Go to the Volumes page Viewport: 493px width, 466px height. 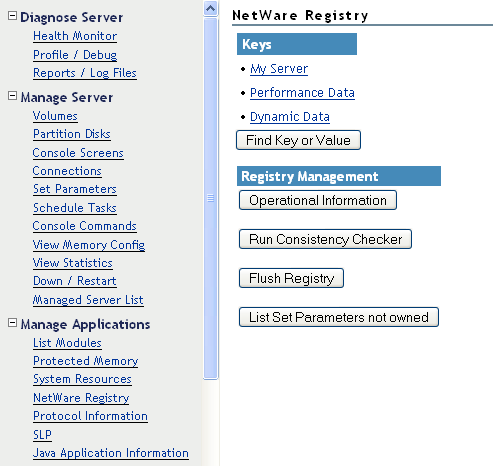pyautogui.click(x=55, y=116)
